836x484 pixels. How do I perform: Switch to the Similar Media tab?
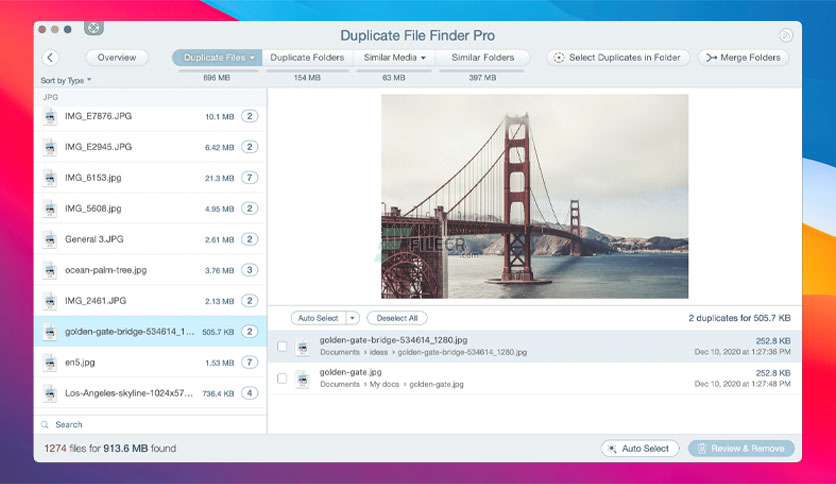[x=395, y=58]
